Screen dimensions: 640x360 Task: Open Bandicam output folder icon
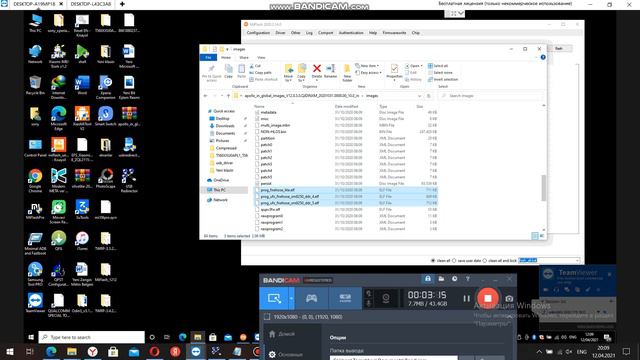click(x=441, y=279)
